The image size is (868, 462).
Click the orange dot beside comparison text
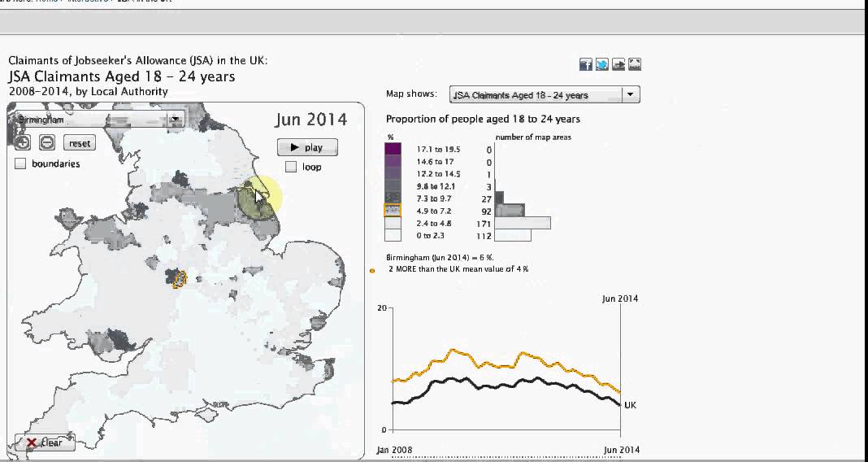click(372, 271)
